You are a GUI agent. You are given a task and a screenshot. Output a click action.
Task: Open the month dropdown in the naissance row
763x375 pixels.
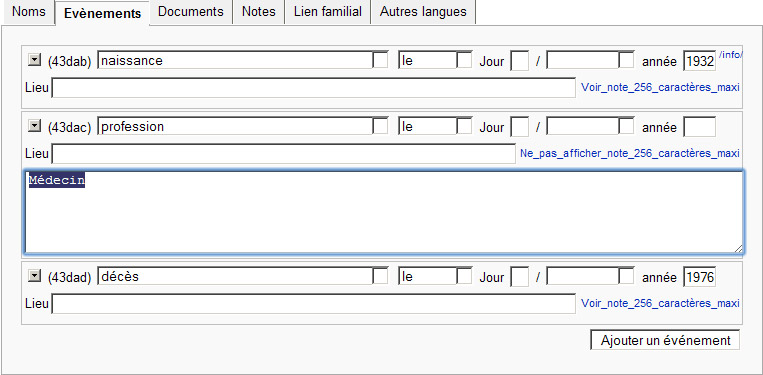click(627, 61)
